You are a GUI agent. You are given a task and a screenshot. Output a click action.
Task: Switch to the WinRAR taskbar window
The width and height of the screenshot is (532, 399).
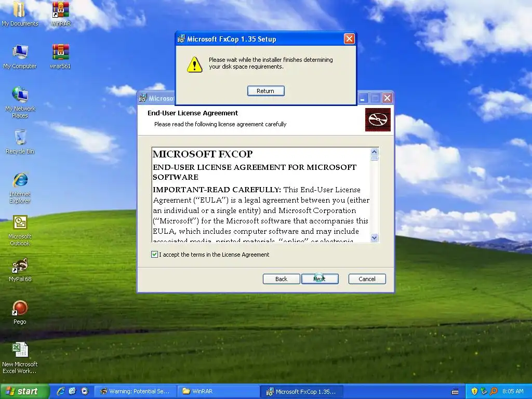pyautogui.click(x=218, y=392)
